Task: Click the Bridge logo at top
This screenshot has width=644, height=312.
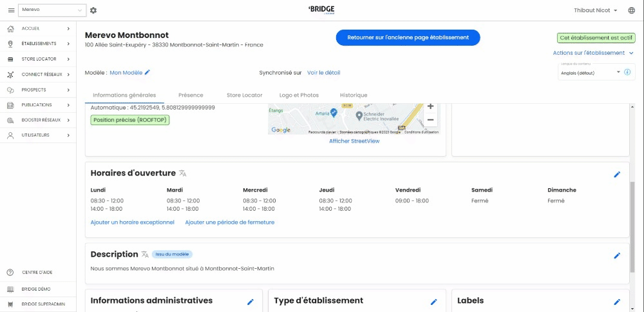Action: [x=321, y=10]
